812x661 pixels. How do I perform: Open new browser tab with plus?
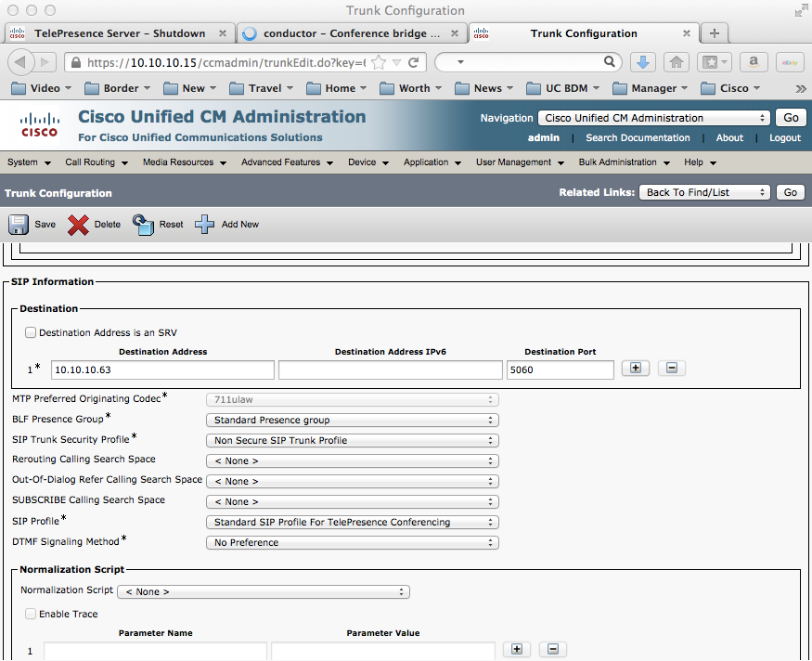tap(715, 33)
